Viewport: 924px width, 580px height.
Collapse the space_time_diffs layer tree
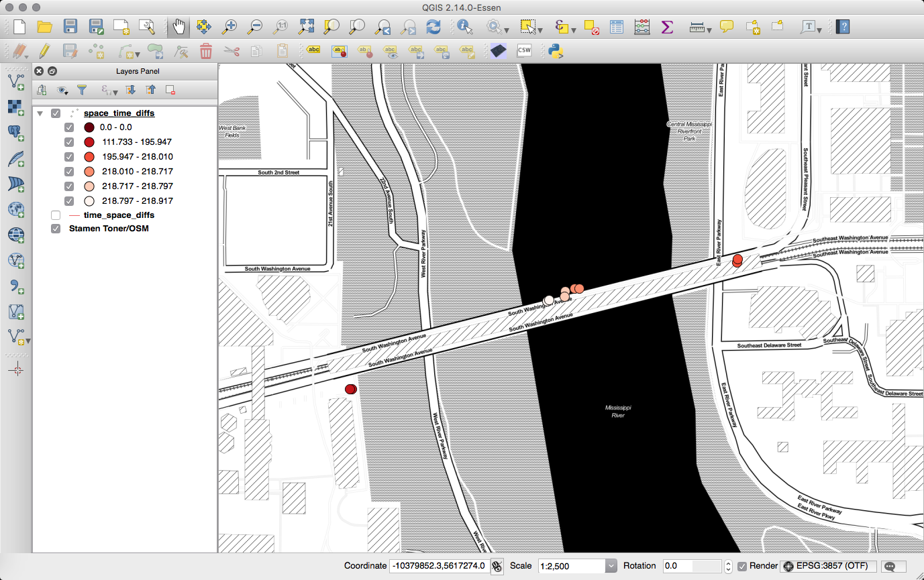pos(40,113)
